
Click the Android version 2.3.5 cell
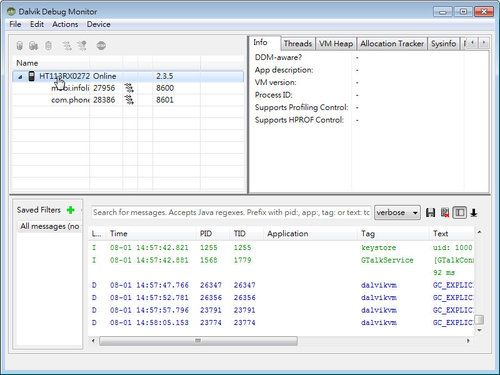coord(165,76)
